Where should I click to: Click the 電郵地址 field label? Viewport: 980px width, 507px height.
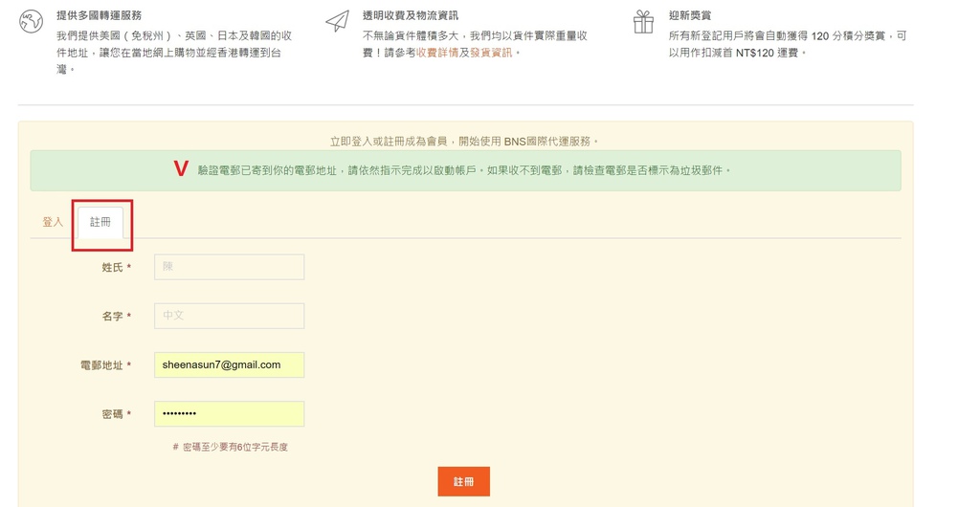(x=105, y=365)
